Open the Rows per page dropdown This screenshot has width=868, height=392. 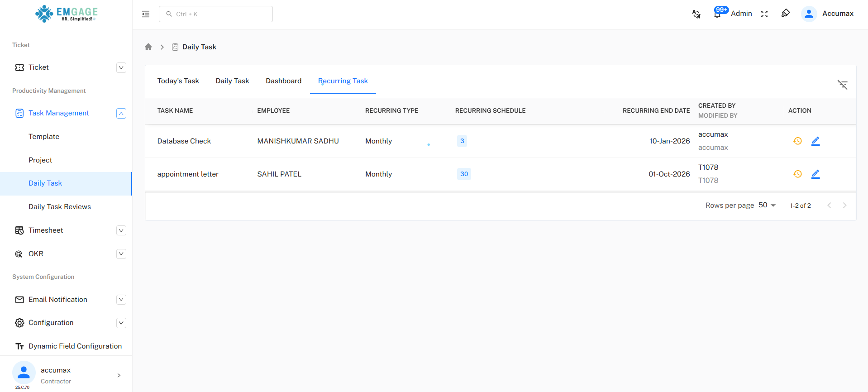[767, 206]
